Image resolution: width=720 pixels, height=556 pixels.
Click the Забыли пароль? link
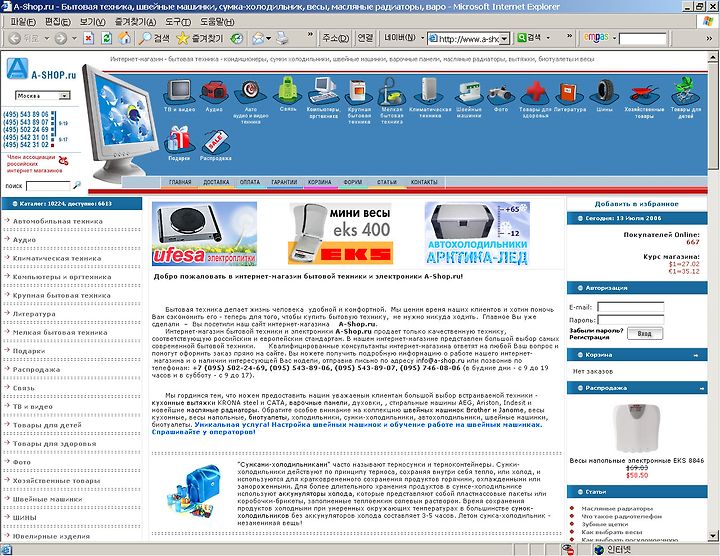tap(596, 331)
